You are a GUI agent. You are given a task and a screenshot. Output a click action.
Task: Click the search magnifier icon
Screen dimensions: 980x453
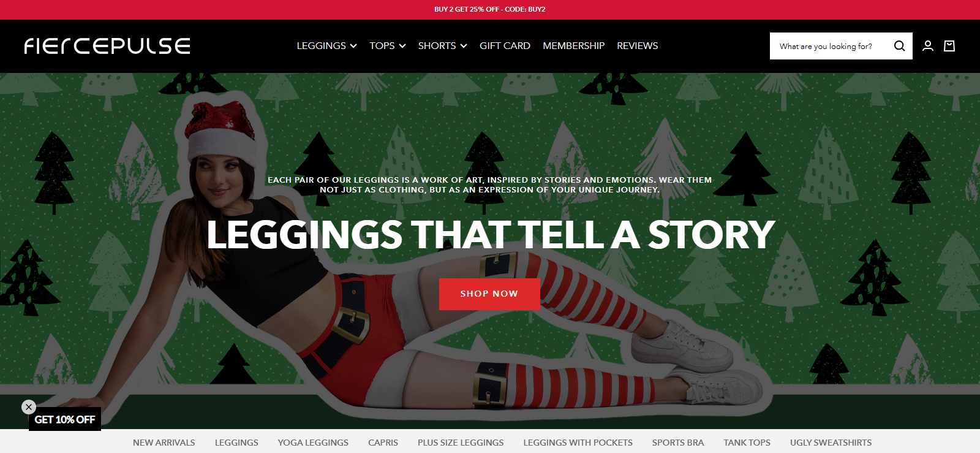(x=899, y=46)
